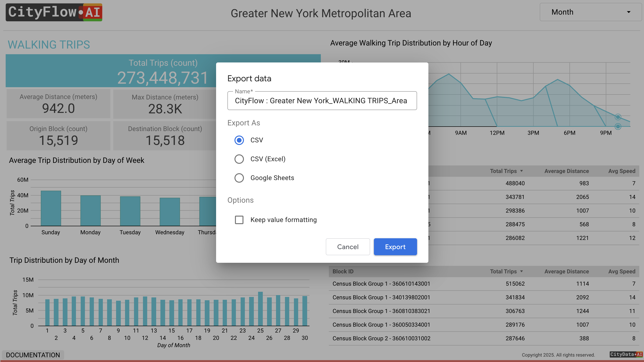Viewport: 644px width, 362px height.
Task: Click the Destination Block count 15,518 card
Action: click(165, 136)
